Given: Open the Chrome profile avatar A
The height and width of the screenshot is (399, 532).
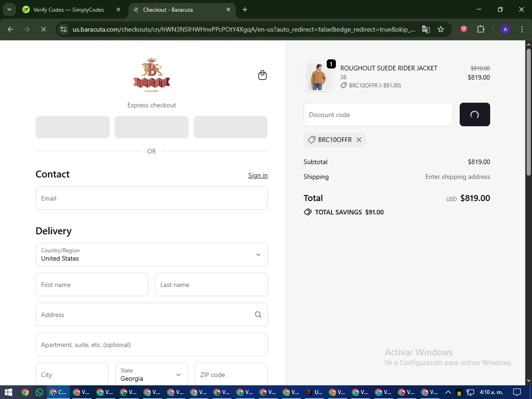Looking at the screenshot, I should pos(505,29).
